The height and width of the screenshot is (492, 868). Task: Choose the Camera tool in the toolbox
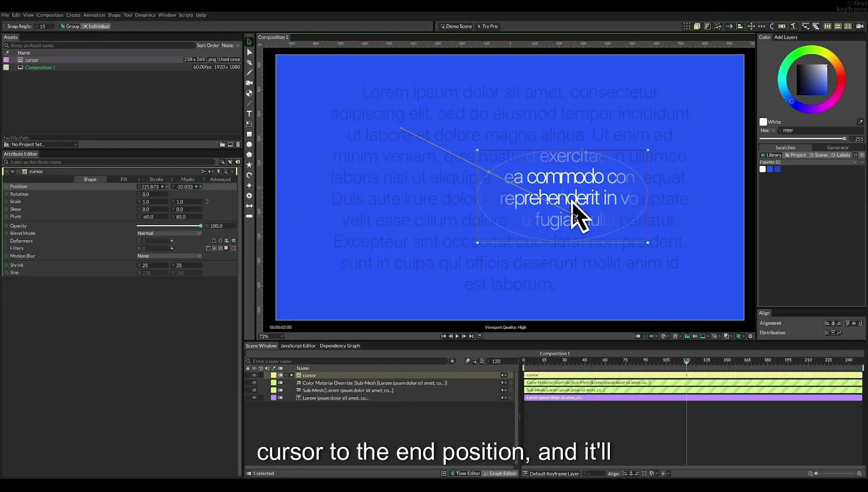[x=249, y=83]
